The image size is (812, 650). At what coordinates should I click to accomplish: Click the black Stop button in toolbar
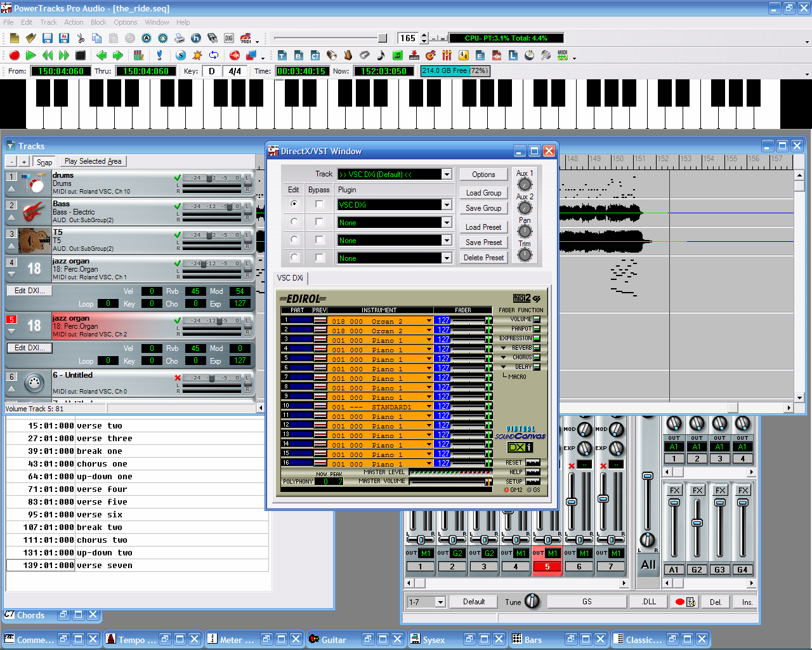pos(81,55)
